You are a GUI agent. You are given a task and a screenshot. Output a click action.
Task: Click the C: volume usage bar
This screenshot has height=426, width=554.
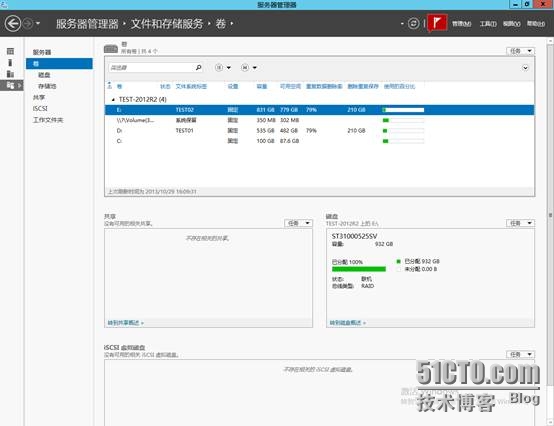pos(403,141)
